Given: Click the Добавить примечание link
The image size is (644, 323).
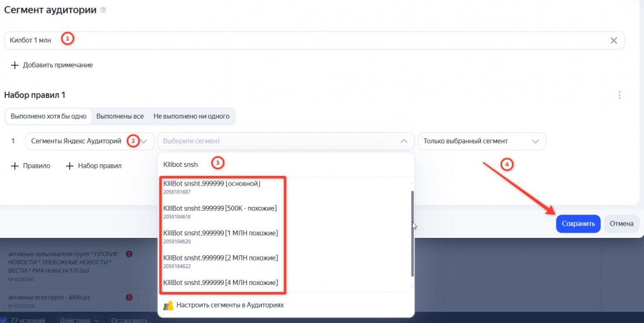Looking at the screenshot, I should [x=58, y=65].
